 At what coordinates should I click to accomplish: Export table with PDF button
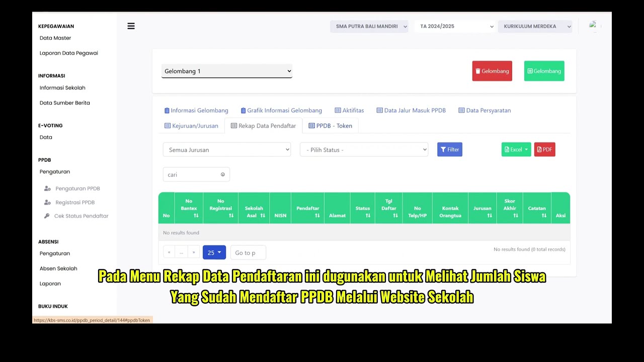pyautogui.click(x=544, y=149)
